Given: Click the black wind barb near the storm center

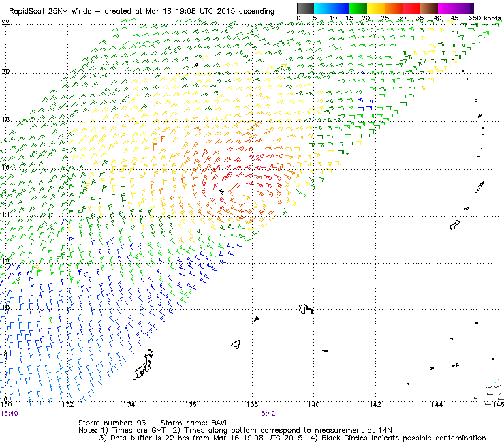Looking at the screenshot, I should (222, 192).
